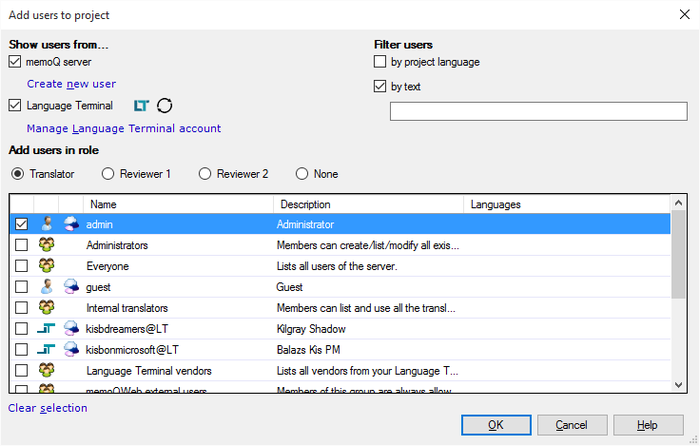
Task: Click the 'Everyone' name cell
Action: 108,266
